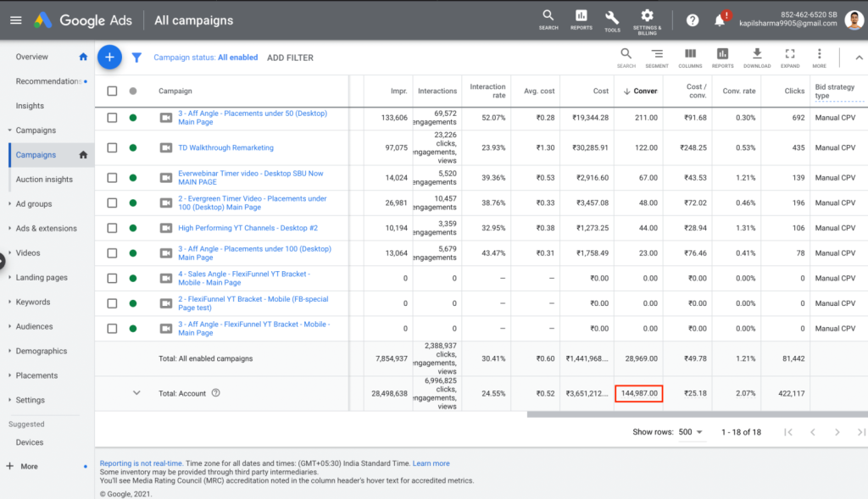The height and width of the screenshot is (499, 868).
Task: Click video icon of TD Walkthrough Remarketing
Action: click(x=166, y=147)
